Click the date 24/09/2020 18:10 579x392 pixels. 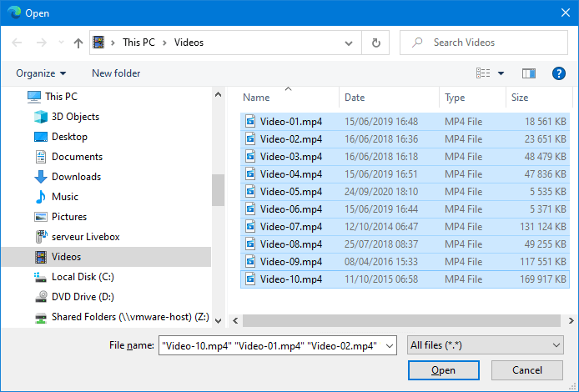point(381,192)
